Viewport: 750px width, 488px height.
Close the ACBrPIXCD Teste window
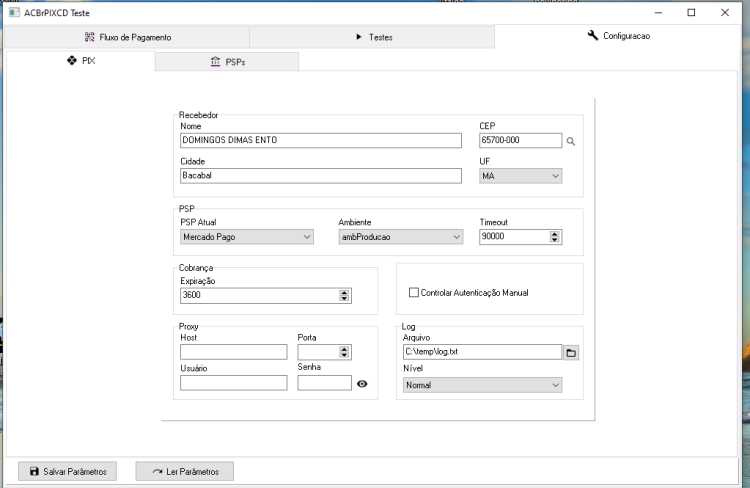pos(725,13)
